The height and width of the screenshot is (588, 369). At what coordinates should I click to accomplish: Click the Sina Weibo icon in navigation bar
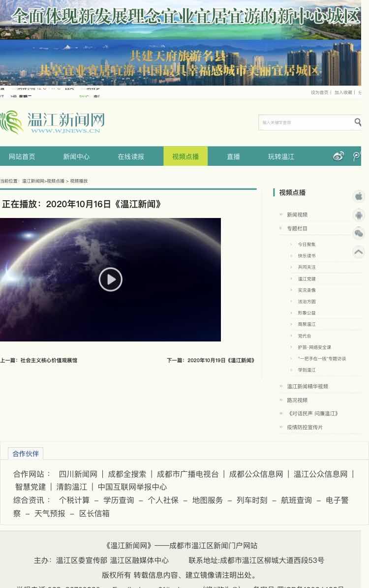click(338, 156)
